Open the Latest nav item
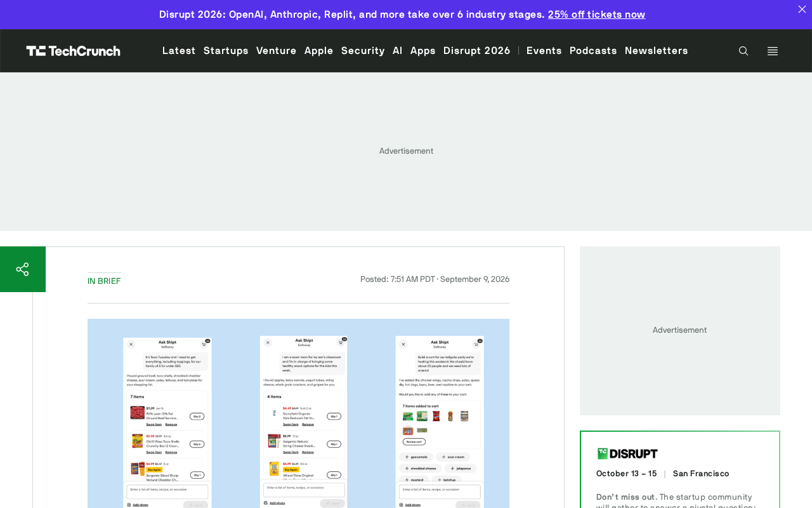 pos(179,50)
